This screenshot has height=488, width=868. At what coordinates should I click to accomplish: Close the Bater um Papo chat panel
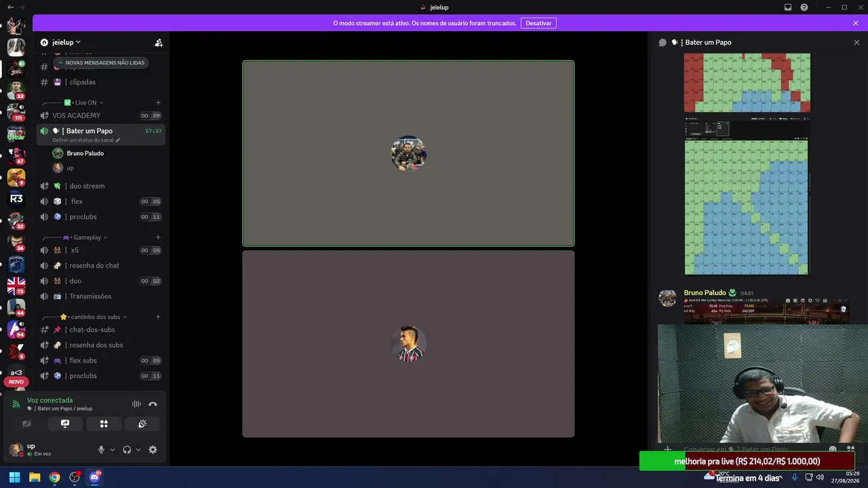tap(856, 42)
